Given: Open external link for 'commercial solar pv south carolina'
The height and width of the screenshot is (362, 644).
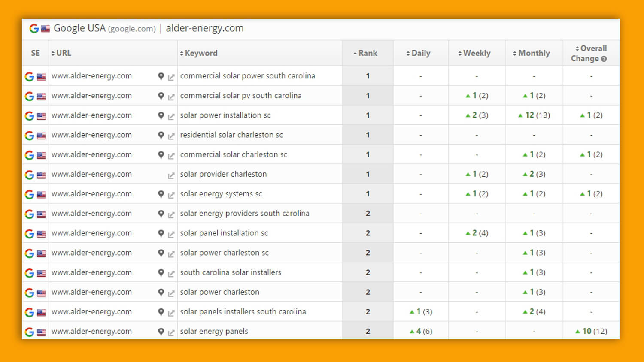Looking at the screenshot, I should (x=171, y=97).
